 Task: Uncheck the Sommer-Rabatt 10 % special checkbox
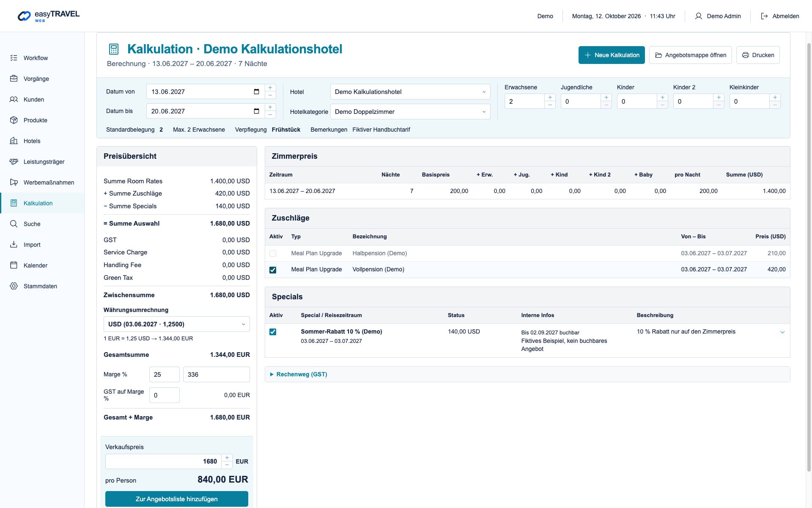pyautogui.click(x=273, y=332)
